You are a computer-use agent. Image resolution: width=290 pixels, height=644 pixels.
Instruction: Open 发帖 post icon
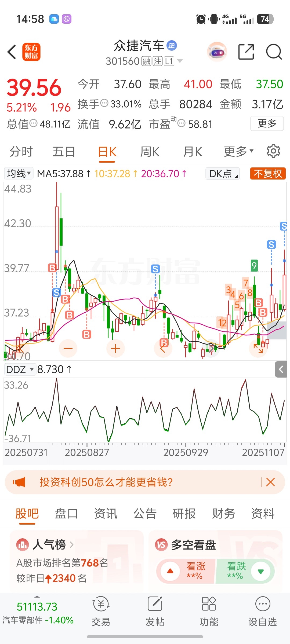click(x=155, y=612)
